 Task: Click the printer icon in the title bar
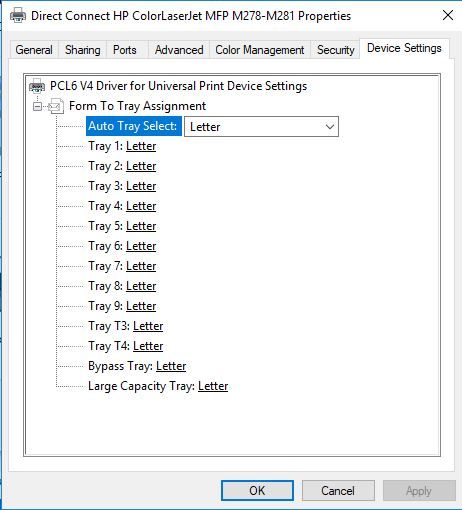[x=18, y=15]
